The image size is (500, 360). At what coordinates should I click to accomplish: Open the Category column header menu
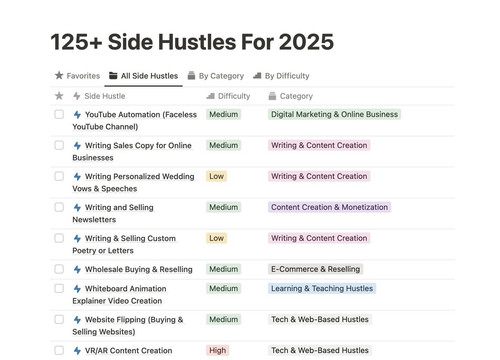(x=291, y=96)
